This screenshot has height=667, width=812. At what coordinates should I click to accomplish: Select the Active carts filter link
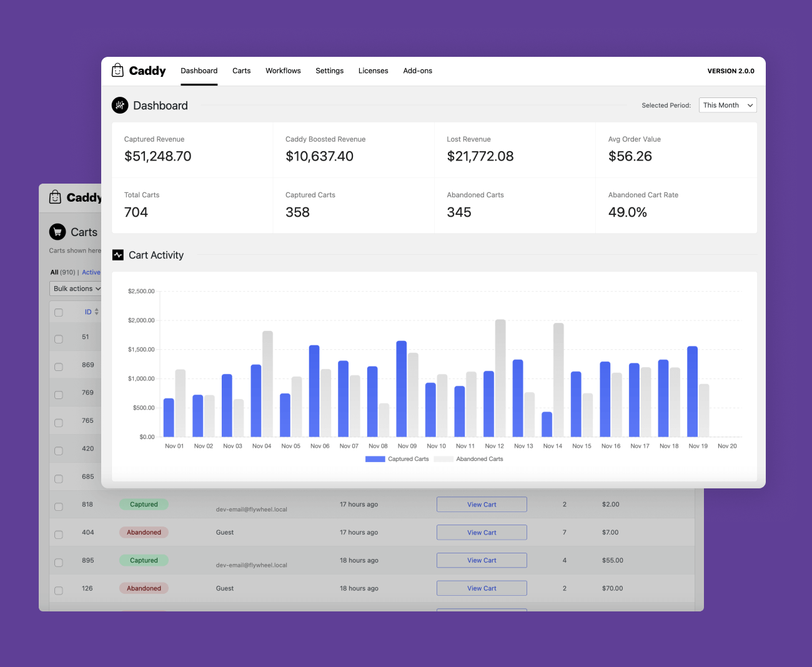point(91,272)
